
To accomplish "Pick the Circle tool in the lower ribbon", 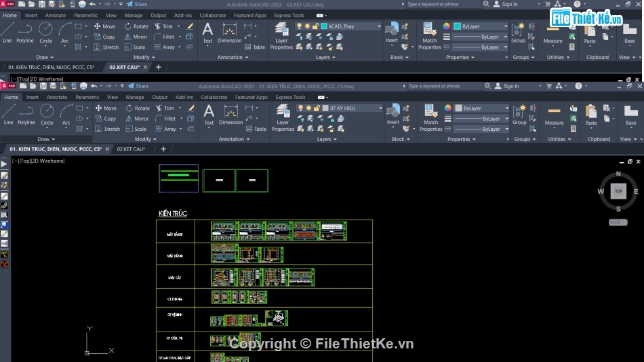I will tap(47, 114).
